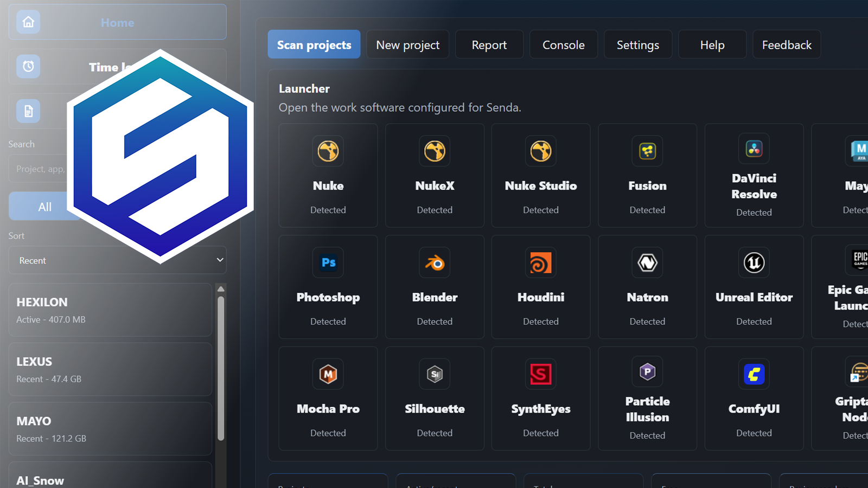Screen dimensions: 868x488
Task: Open the ComfyUI launcher icon
Action: (754, 374)
